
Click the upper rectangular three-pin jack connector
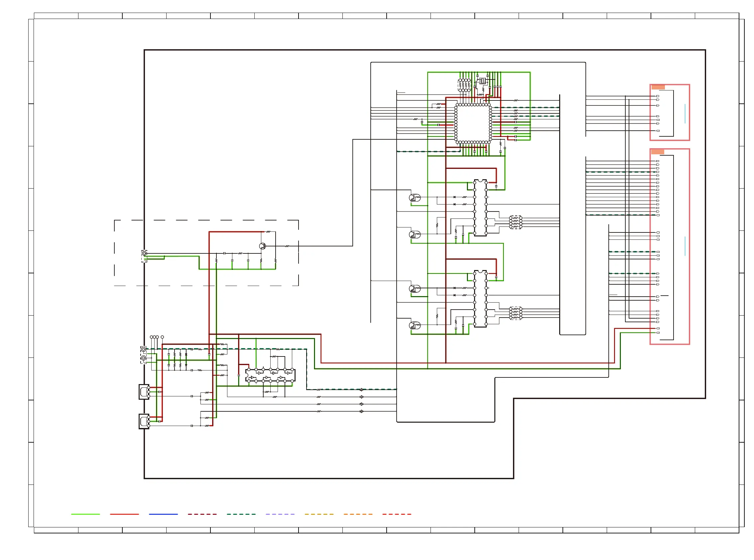click(x=144, y=392)
